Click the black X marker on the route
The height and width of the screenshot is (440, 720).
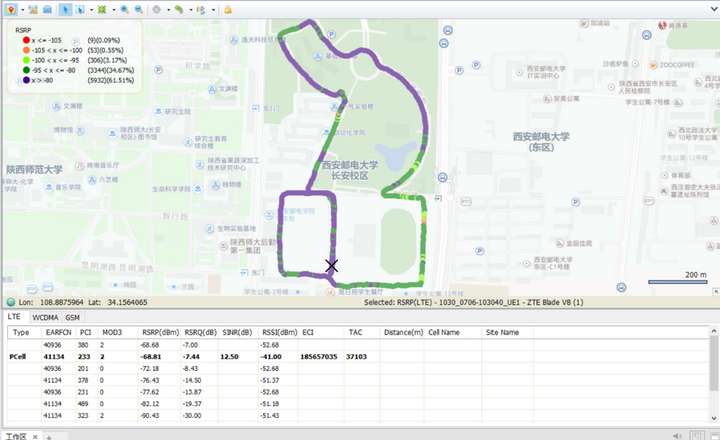(x=332, y=265)
